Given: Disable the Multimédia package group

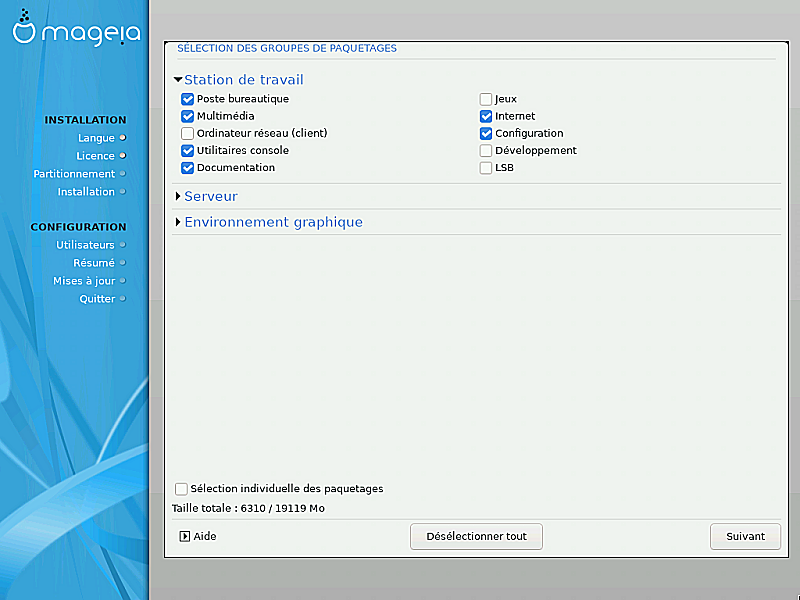Looking at the screenshot, I should coord(187,116).
